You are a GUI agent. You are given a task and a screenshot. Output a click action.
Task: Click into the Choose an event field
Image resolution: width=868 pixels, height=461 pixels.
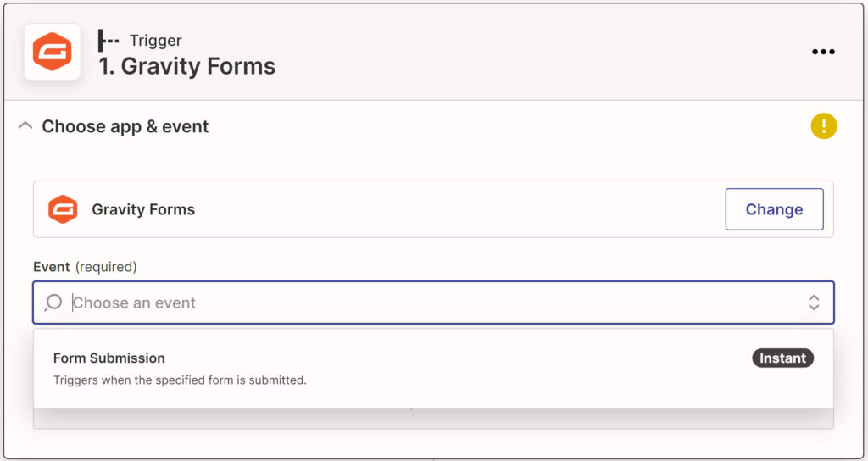(433, 303)
